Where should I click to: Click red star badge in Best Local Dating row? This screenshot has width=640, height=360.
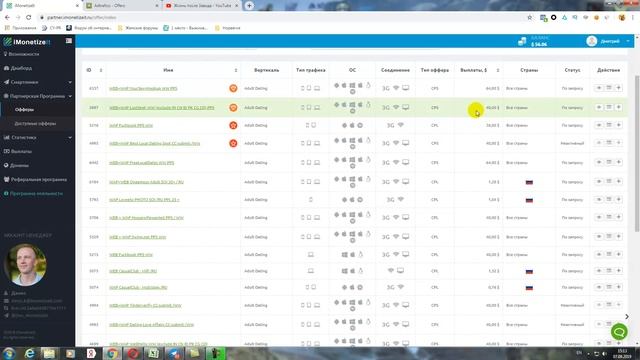(233, 143)
